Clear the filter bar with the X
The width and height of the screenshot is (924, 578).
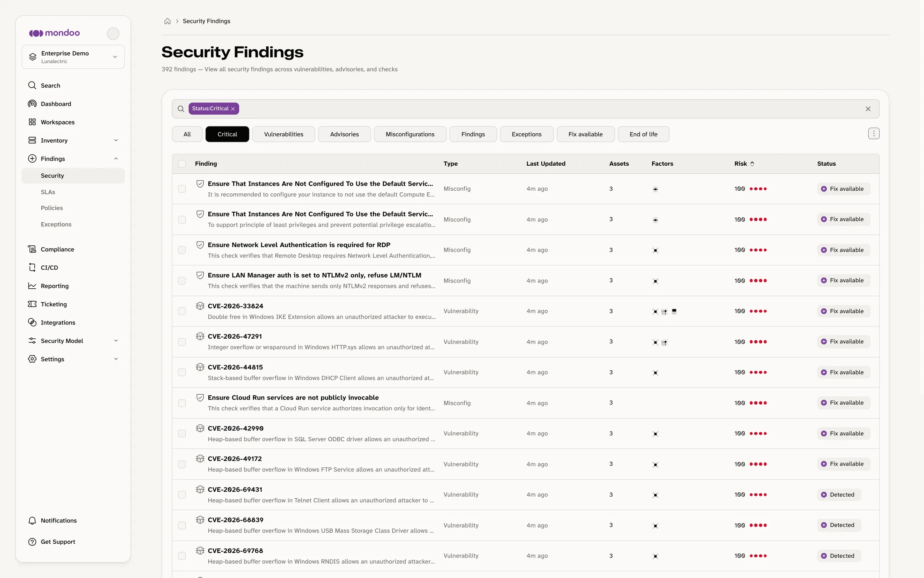click(868, 109)
